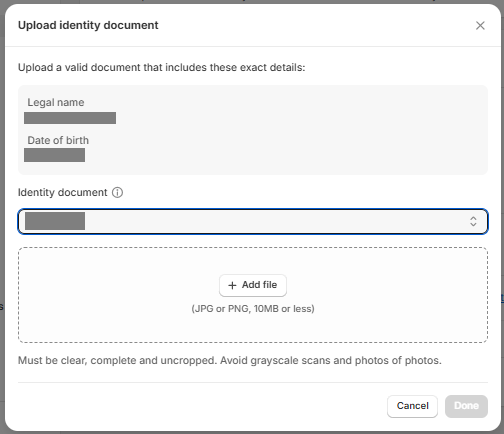Click the plus icon on Add file
This screenshot has height=434, width=504.
[x=232, y=285]
